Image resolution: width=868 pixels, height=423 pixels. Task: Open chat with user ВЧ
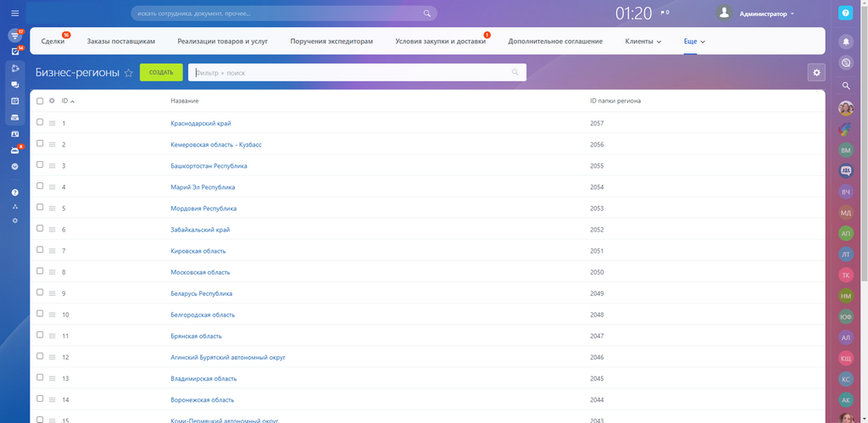click(846, 192)
